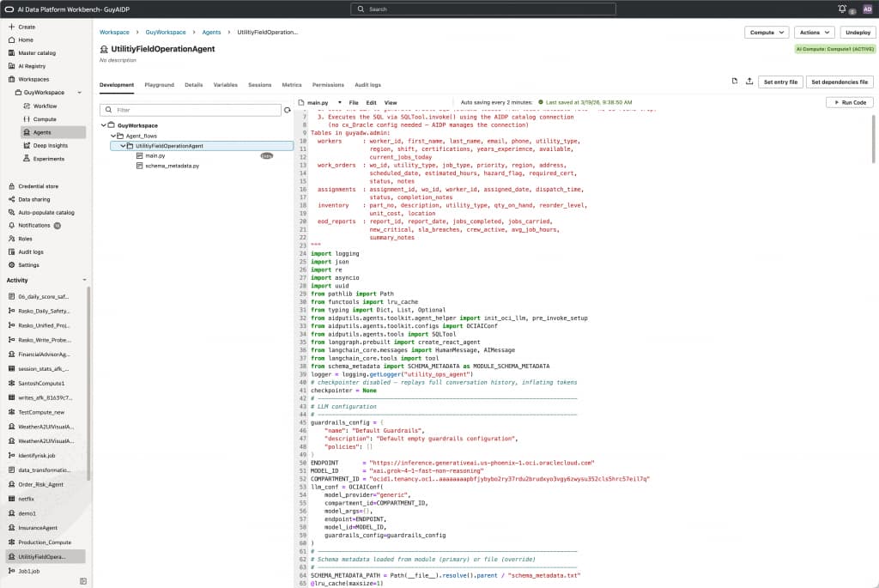Collapse the Agent_flows tree folder
The height and width of the screenshot is (588, 879).
(x=113, y=136)
